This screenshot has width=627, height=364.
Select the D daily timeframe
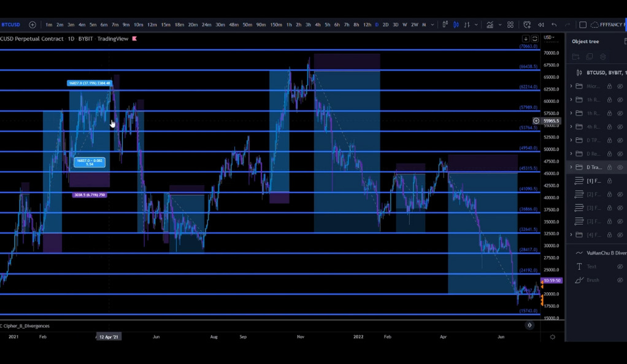pyautogui.click(x=377, y=25)
